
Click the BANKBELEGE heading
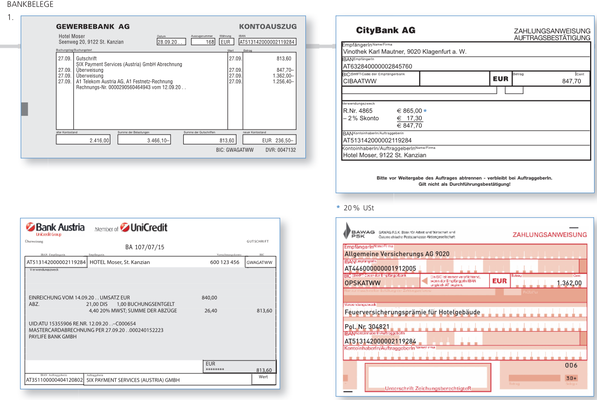30,5
